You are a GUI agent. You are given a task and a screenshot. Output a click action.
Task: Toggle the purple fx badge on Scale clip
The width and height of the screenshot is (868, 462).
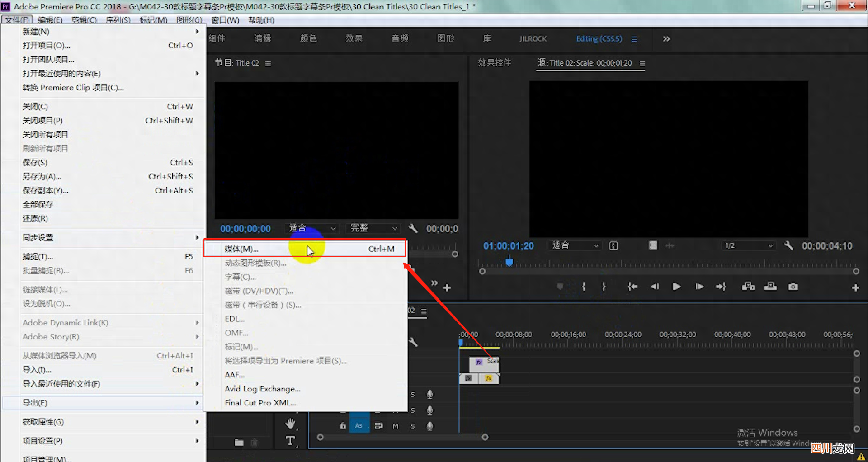pyautogui.click(x=479, y=362)
